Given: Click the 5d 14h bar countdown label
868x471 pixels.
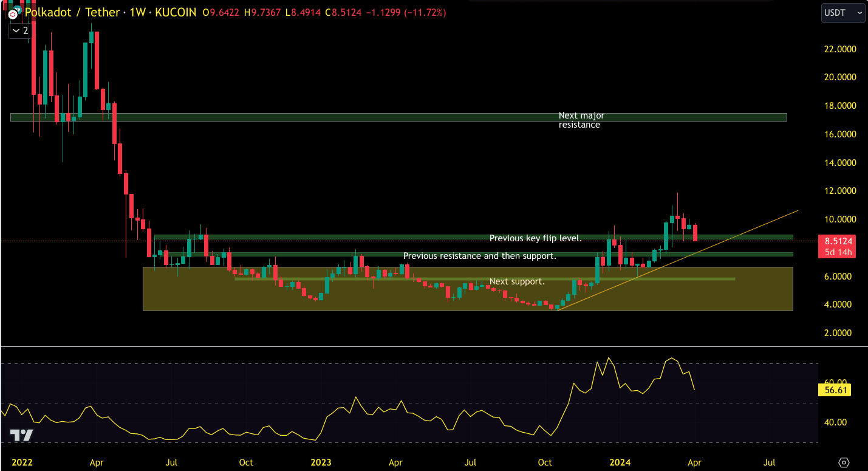Looking at the screenshot, I should (838, 252).
